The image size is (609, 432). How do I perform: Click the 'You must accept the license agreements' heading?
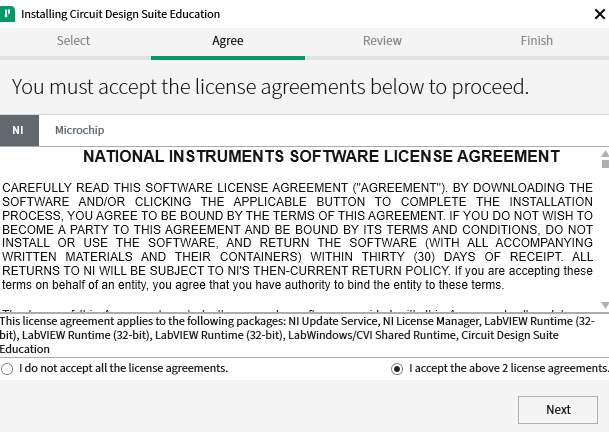coord(270,87)
